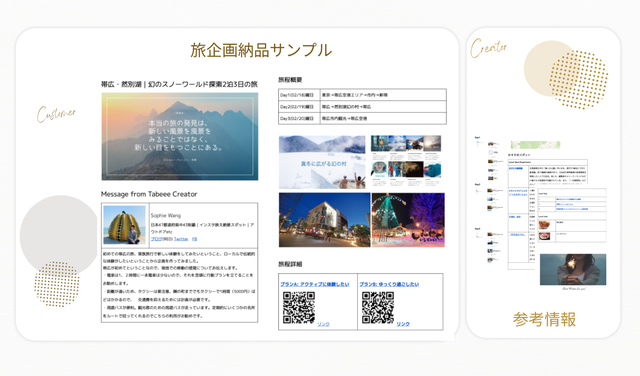
Task: Click the リンク link beside Plan B QR
Action: [x=403, y=324]
